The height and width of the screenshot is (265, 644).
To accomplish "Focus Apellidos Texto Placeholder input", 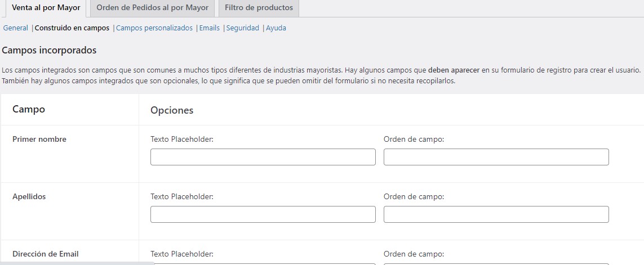I will (263, 214).
